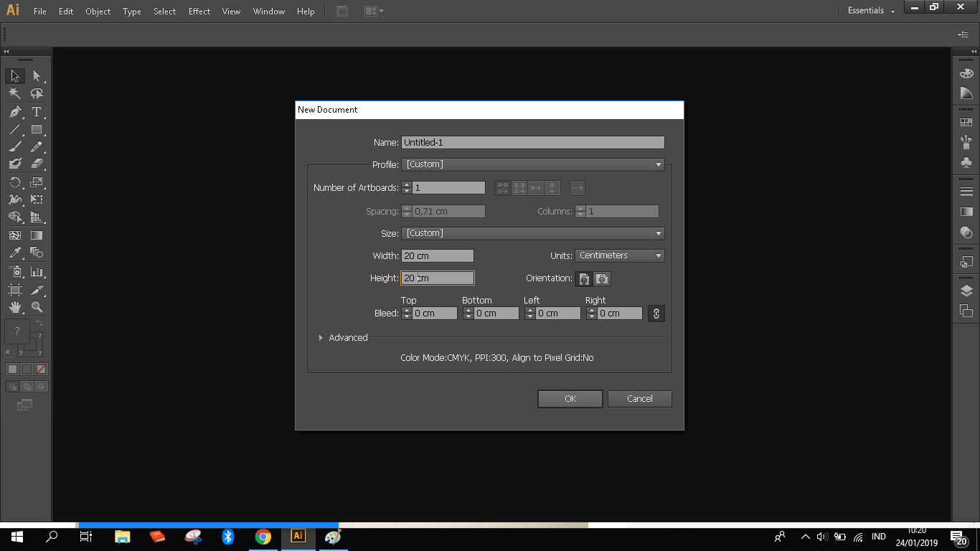Click the Width input field
The width and height of the screenshot is (980, 551).
[437, 256]
